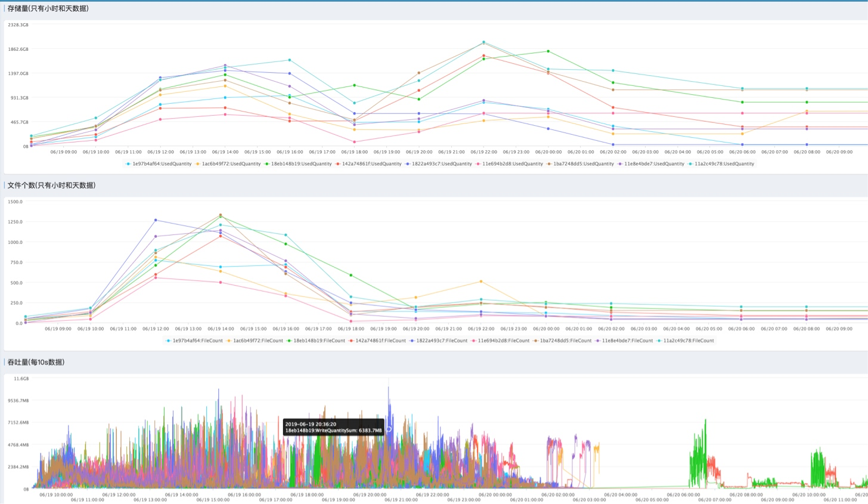This screenshot has height=504, width=868.
Task: Toggle the 1e97b4af64:UsedQuantity legend series
Action: (159, 163)
